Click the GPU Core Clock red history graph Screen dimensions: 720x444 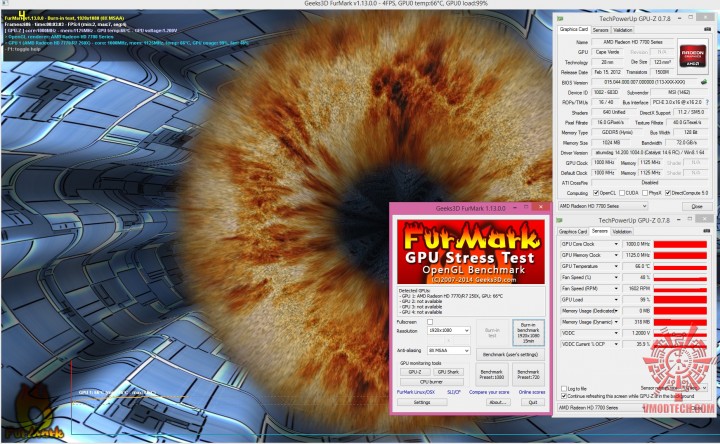click(x=680, y=244)
